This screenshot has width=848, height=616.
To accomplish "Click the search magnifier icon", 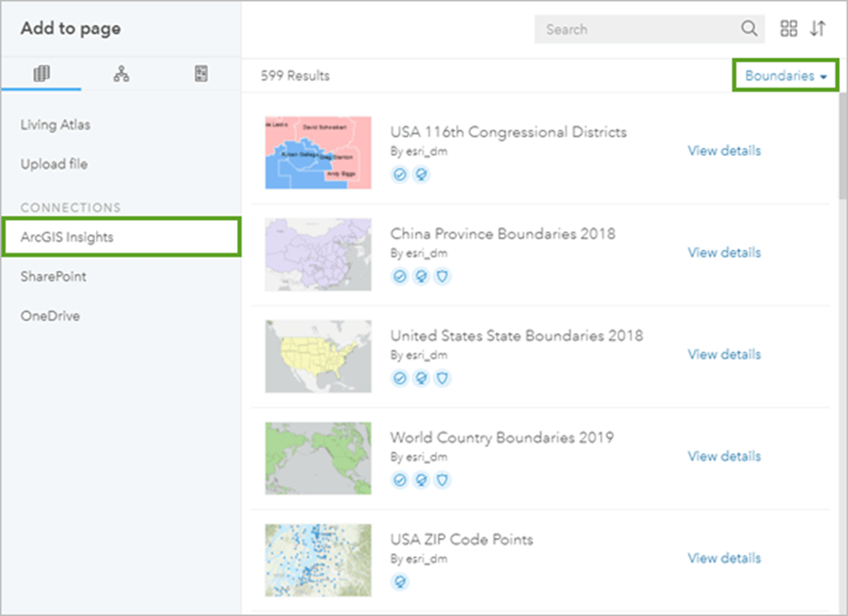I will point(749,29).
